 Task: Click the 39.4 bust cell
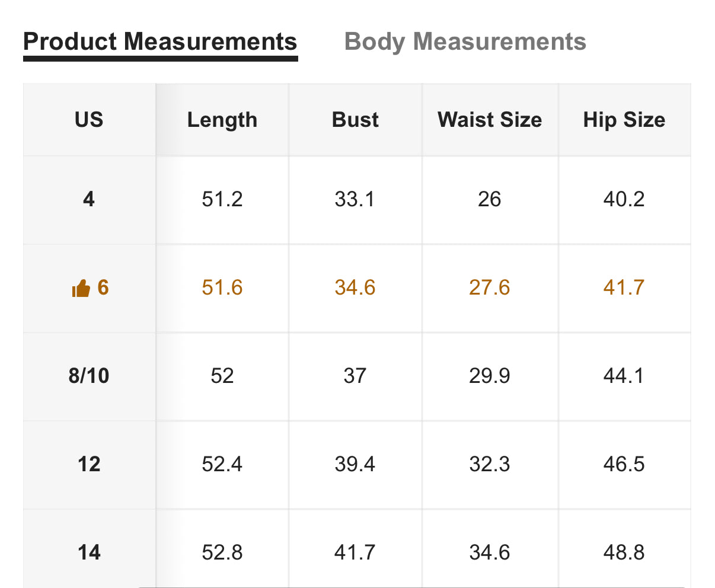tap(355, 464)
